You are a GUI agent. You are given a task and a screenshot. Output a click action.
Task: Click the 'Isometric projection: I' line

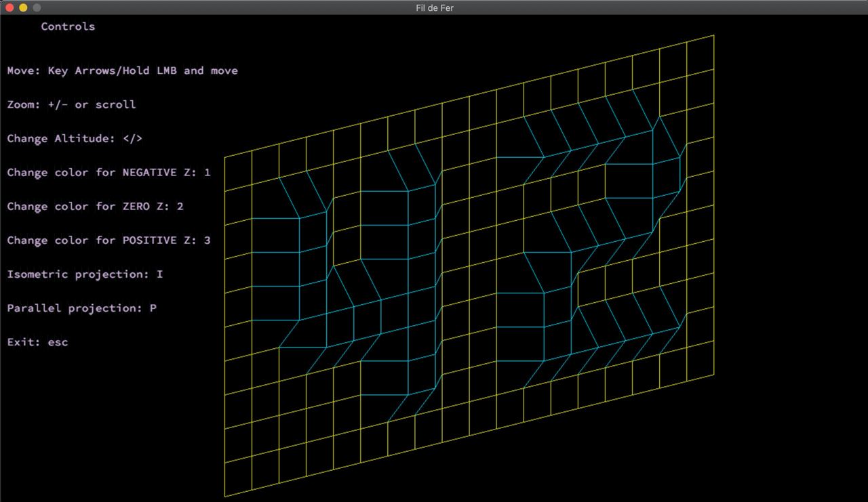coord(85,274)
